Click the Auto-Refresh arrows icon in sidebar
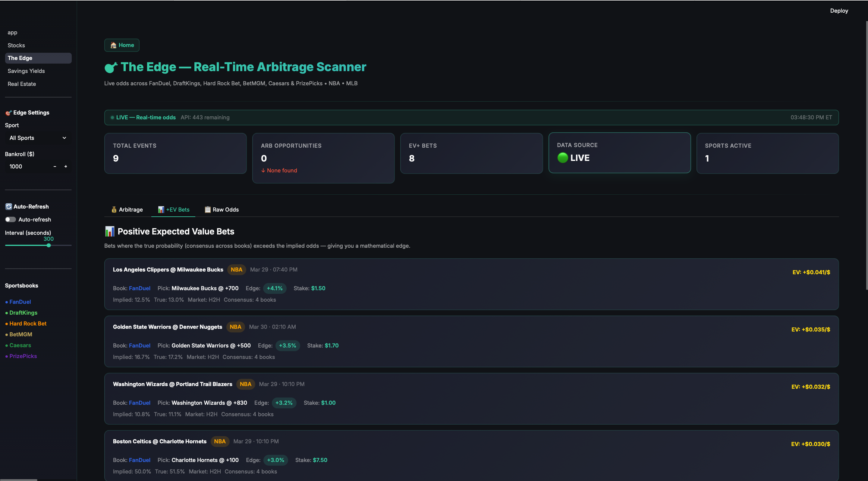Screen dimensions: 868x481 pyautogui.click(x=9, y=206)
